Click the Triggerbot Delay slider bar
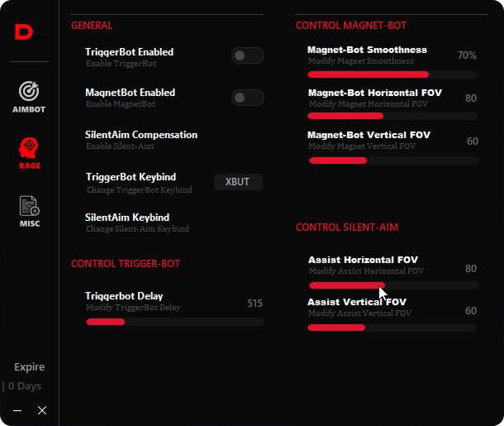This screenshot has height=426, width=504. pyautogui.click(x=175, y=322)
